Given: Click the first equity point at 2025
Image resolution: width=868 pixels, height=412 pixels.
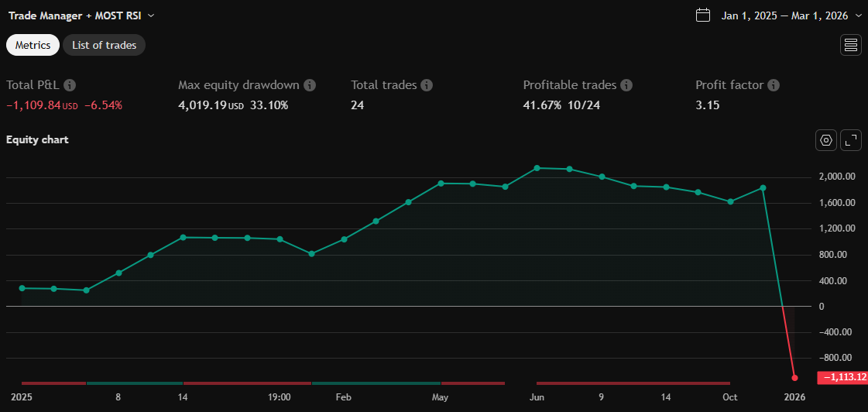Looking at the screenshot, I should click(x=22, y=288).
